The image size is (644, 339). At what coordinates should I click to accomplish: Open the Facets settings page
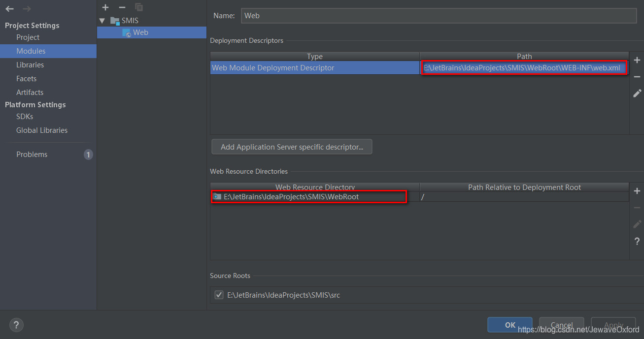[x=26, y=79]
